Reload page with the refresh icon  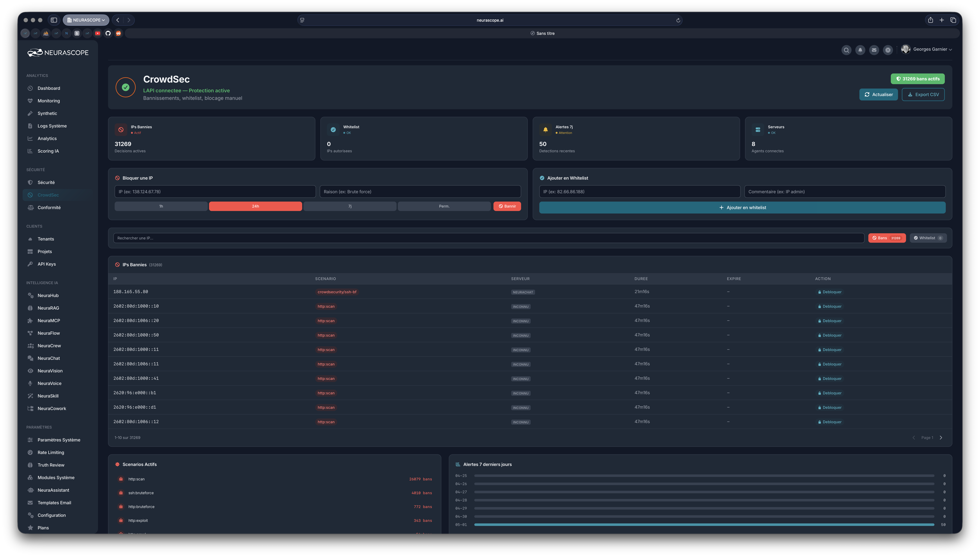tap(678, 20)
